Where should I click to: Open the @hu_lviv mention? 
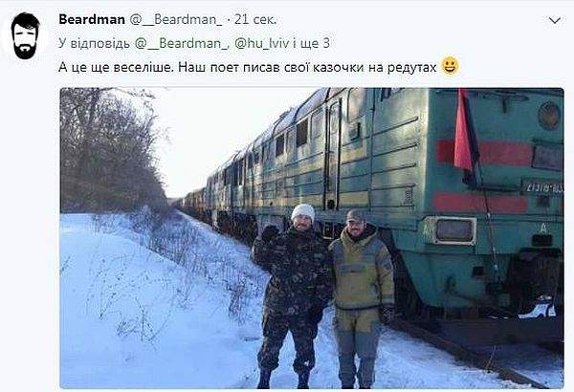pos(262,43)
